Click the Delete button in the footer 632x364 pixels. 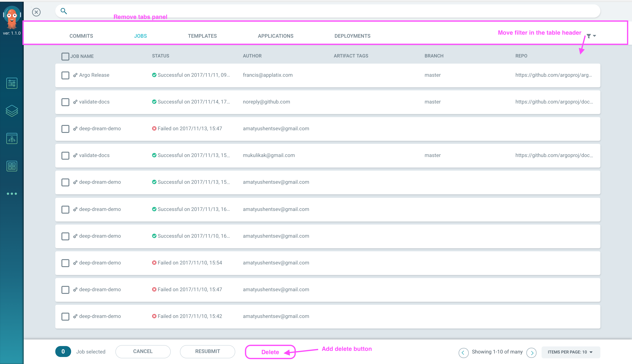(x=270, y=352)
